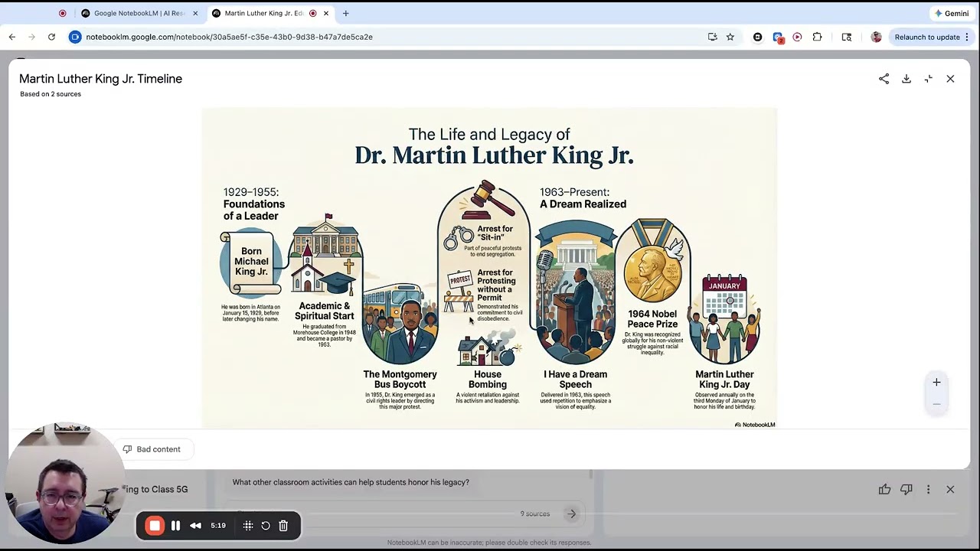This screenshot has height=551, width=980.
Task: Open Gemini in Chrome
Action: click(x=952, y=13)
